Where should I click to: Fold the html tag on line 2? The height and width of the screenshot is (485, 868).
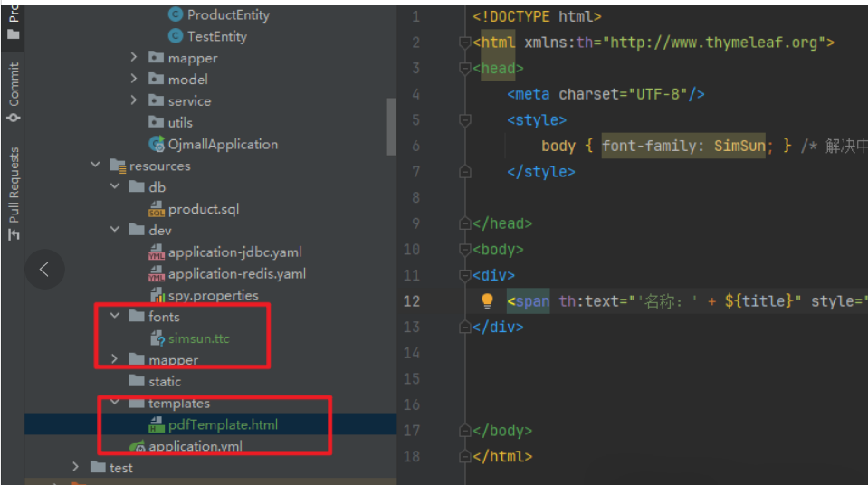click(465, 43)
